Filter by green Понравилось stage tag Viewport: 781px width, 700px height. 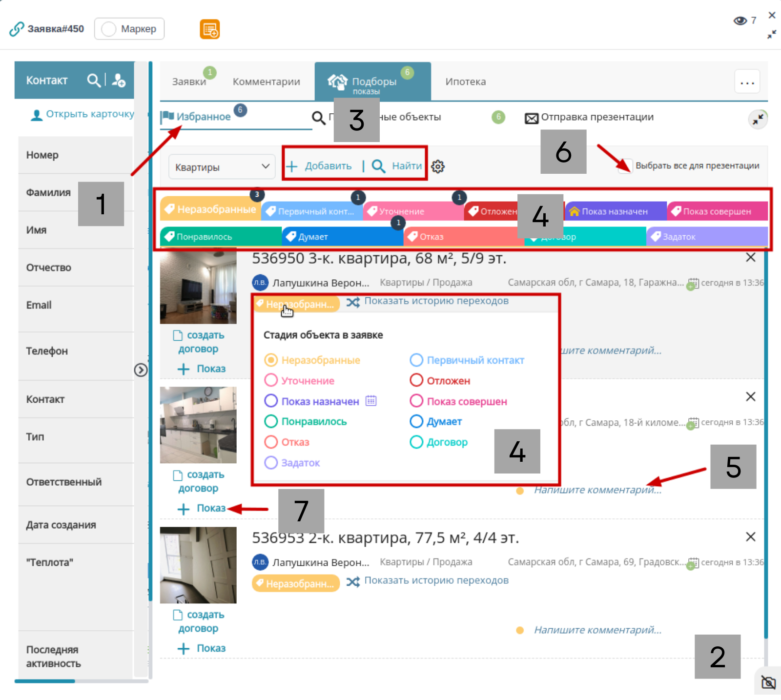click(x=221, y=237)
